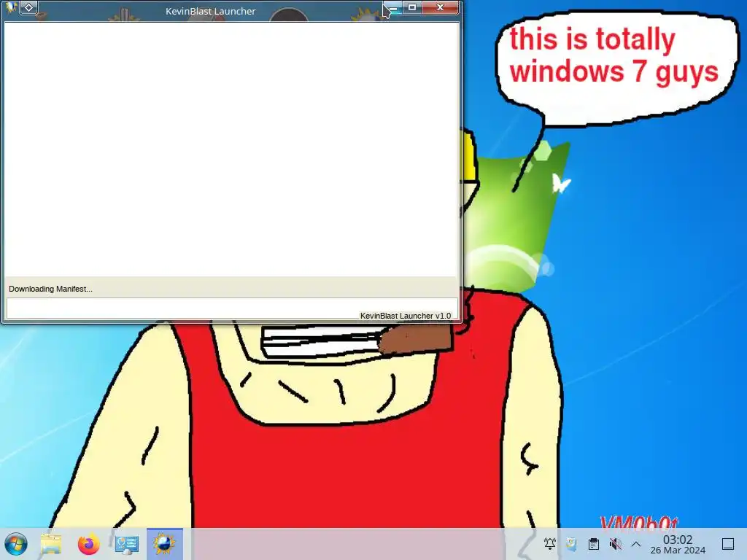Click the blue file tray icon
Image resolution: width=747 pixels, height=560 pixels.
click(571, 543)
